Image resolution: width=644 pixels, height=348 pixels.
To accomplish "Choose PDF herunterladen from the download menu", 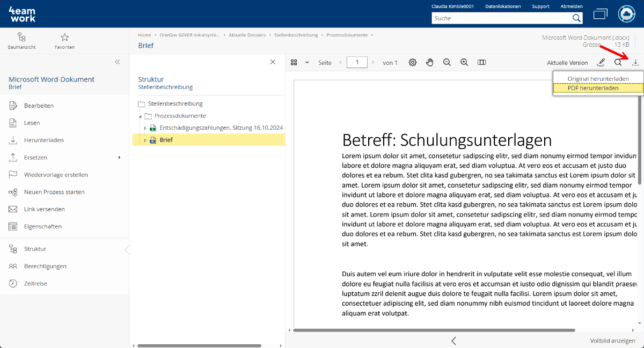I will (x=598, y=88).
